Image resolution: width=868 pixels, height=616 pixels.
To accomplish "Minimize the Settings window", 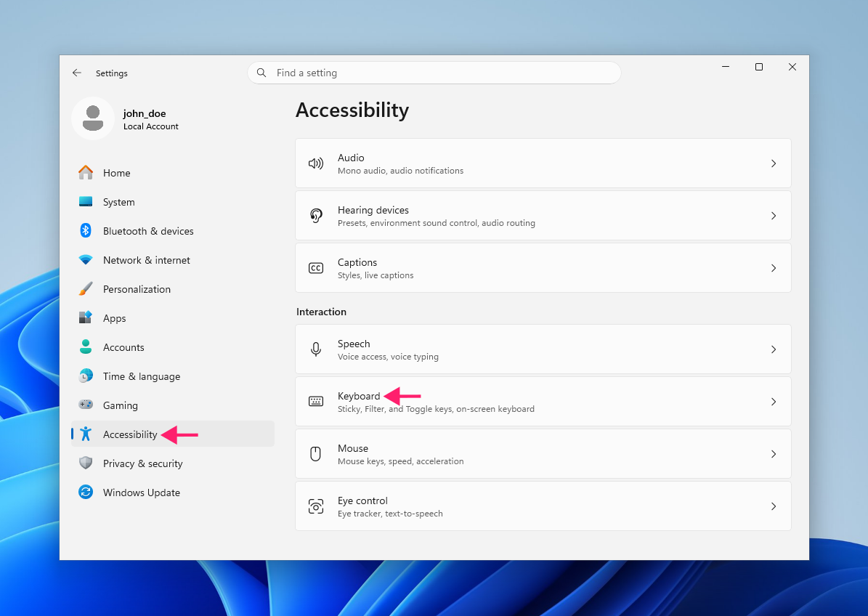I will pos(725,66).
